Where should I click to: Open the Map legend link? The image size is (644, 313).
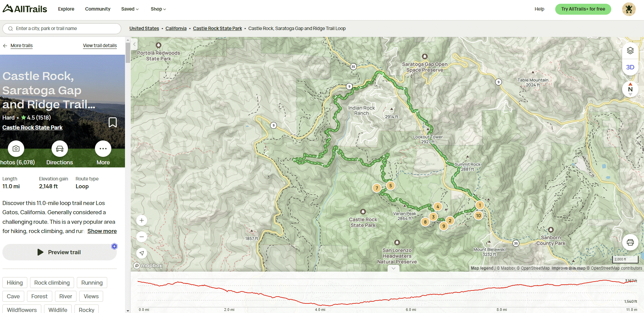coord(482,268)
